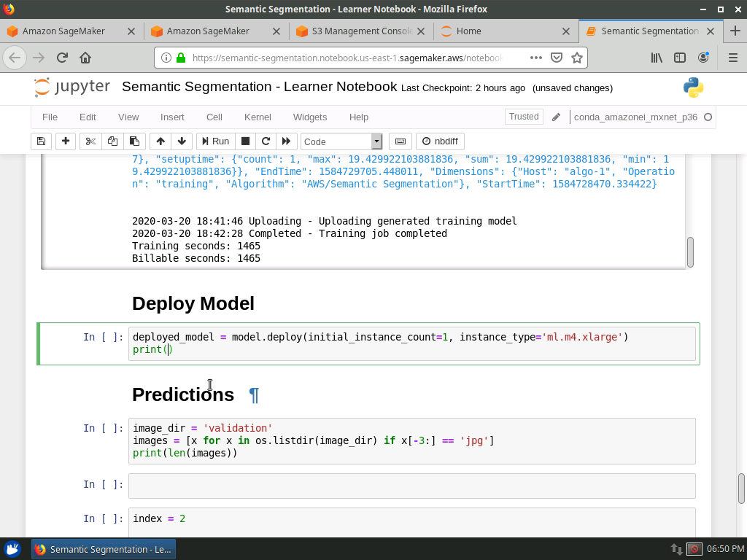Cut selected cells with scissors icon
The image size is (747, 560).
[90, 141]
